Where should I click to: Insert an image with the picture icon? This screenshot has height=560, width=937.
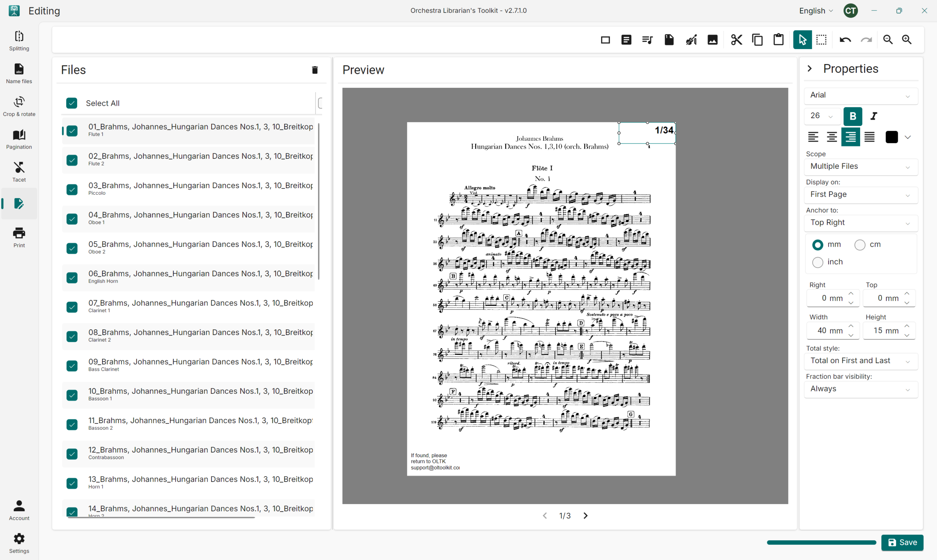pyautogui.click(x=713, y=40)
